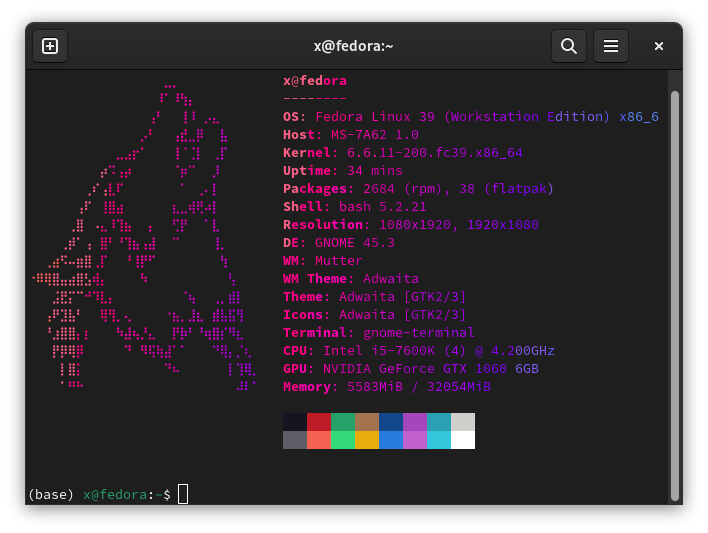Click the x@fedora:~ window title
The width and height of the screenshot is (708, 533).
click(354, 46)
